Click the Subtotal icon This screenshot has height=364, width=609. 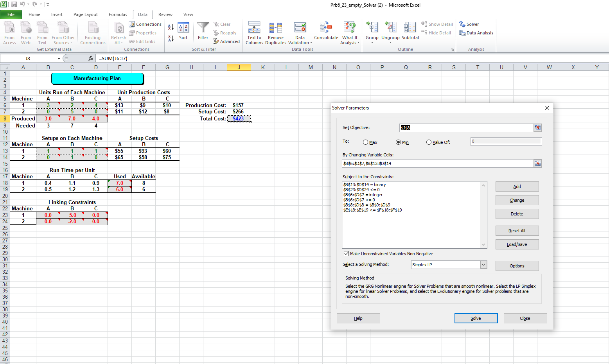(x=410, y=28)
